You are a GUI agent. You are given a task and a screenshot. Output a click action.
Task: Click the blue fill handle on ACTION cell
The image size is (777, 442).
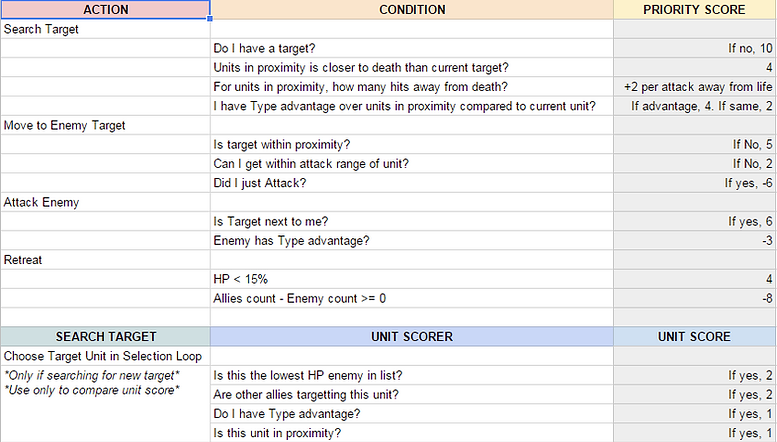(210, 19)
